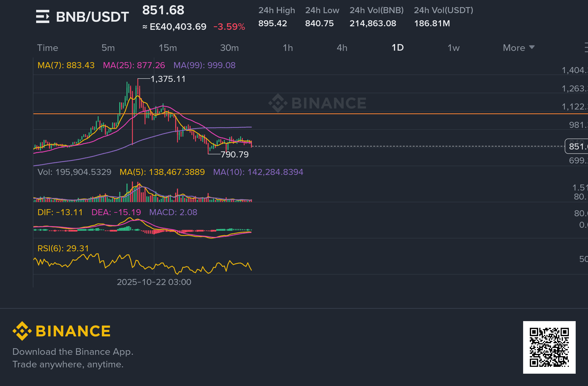588x386 pixels.
Task: Choose the Time line chart view
Action: coord(48,48)
